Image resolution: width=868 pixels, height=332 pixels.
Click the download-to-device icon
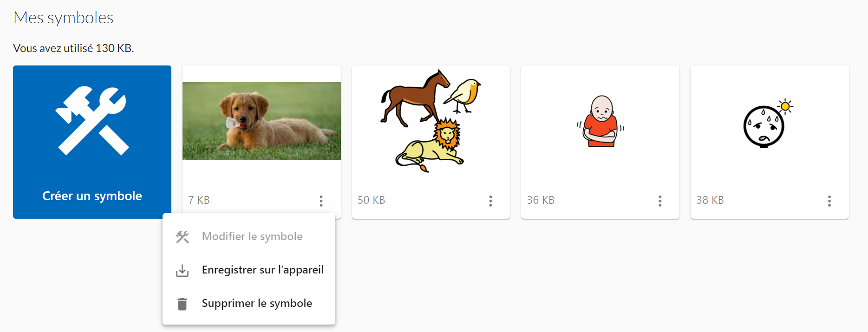click(x=182, y=271)
